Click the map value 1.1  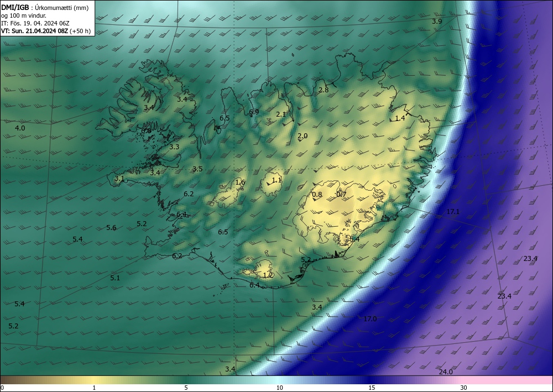[277, 180]
